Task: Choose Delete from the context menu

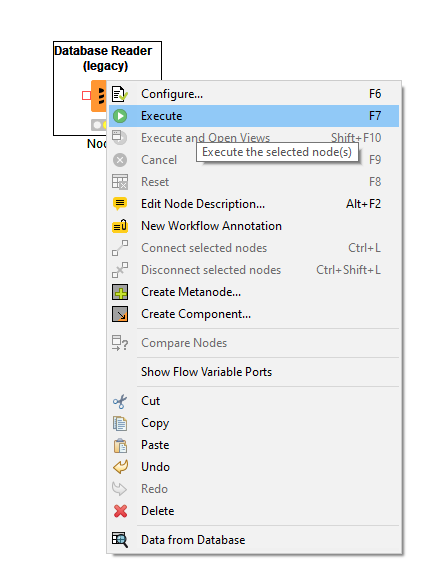Action: pyautogui.click(x=254, y=511)
